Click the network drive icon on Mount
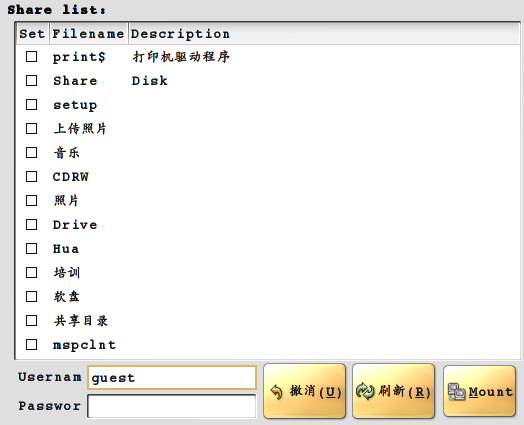 point(456,392)
